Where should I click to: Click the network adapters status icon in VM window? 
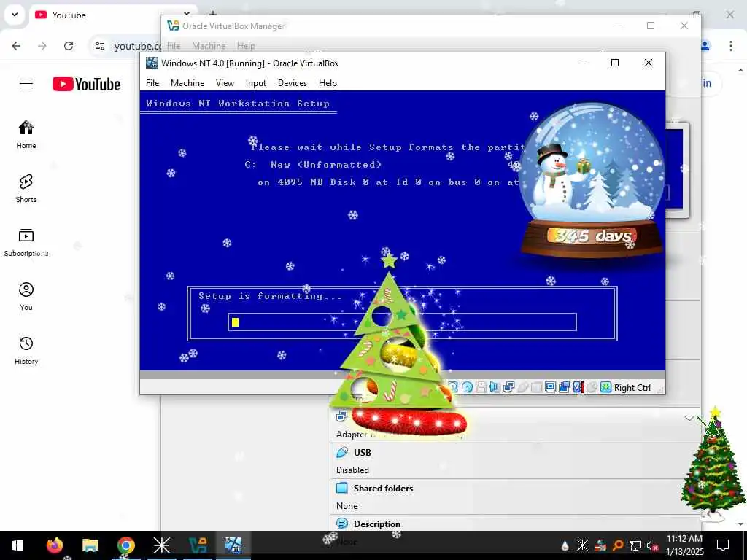point(508,387)
